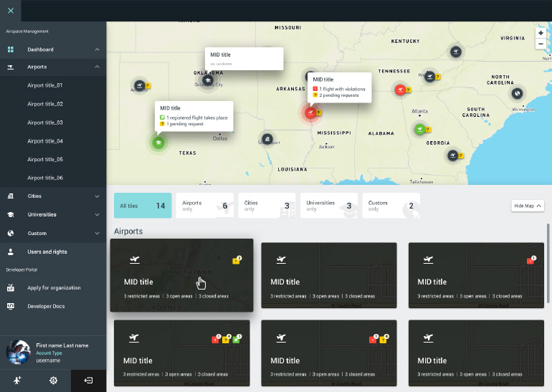
Task: Click the user profile avatar
Action: 19,353
